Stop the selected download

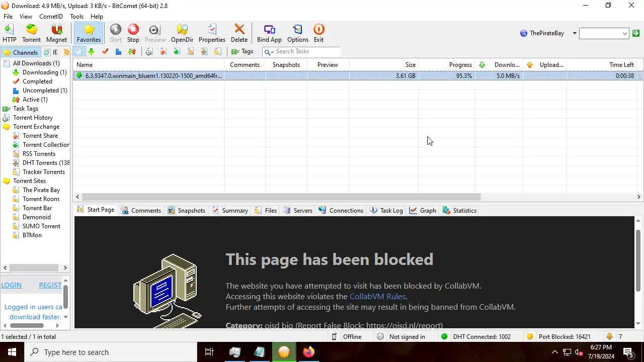(x=133, y=33)
